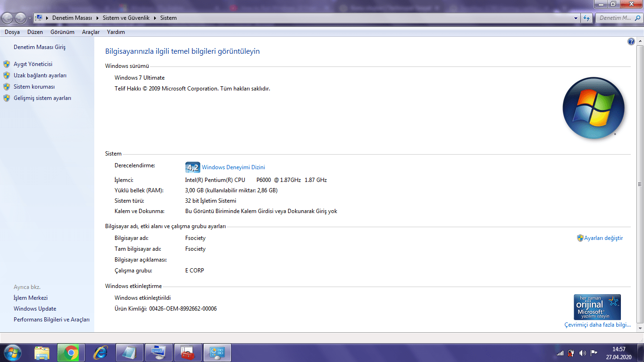Expand arrow between Sistem ve Güvenlik and Sistem
The image size is (644, 362).
pos(155,18)
